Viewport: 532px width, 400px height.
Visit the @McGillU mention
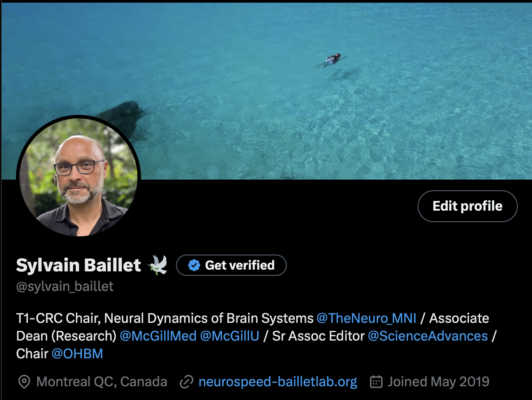(230, 336)
